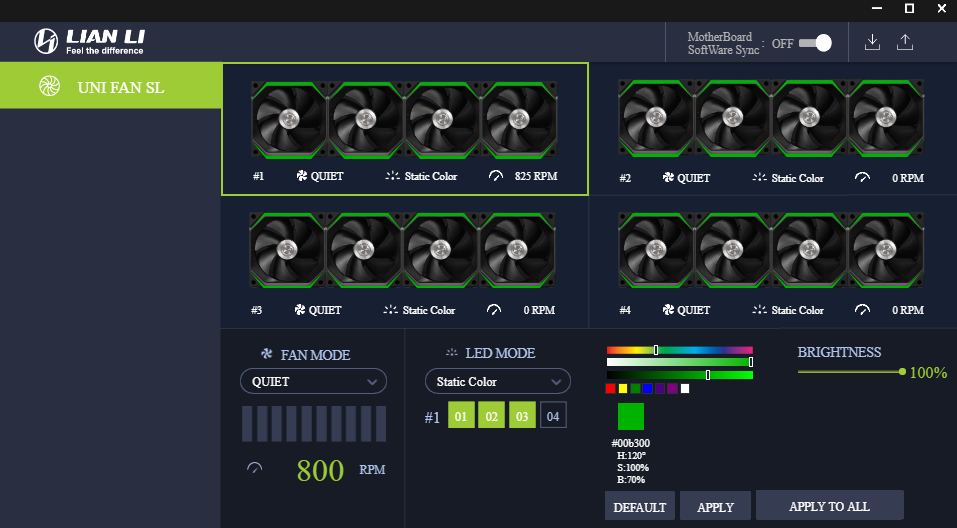Click the fan icon beside group #4 QUIET

[668, 310]
